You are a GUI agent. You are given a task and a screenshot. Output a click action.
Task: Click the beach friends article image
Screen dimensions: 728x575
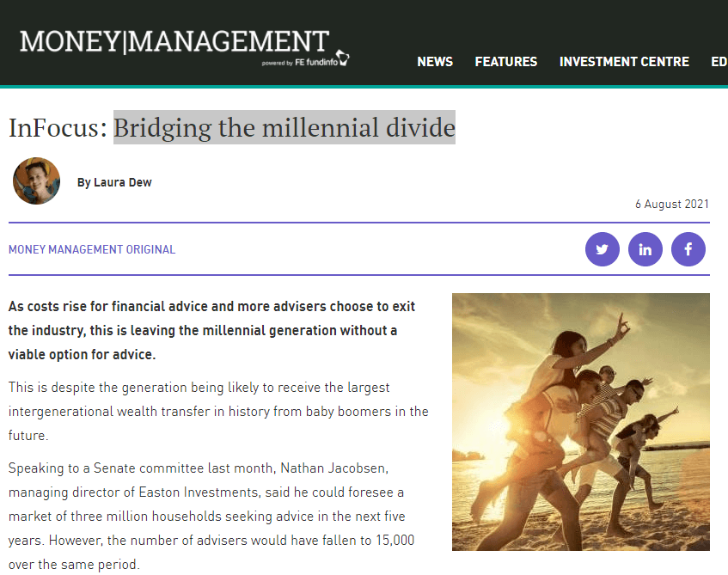click(x=581, y=422)
